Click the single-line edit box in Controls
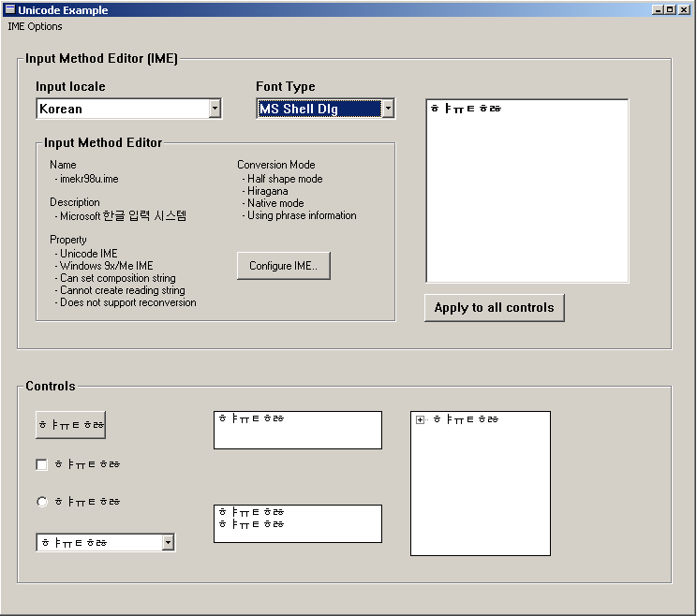Viewport: 697px width, 616px height. pos(297,430)
